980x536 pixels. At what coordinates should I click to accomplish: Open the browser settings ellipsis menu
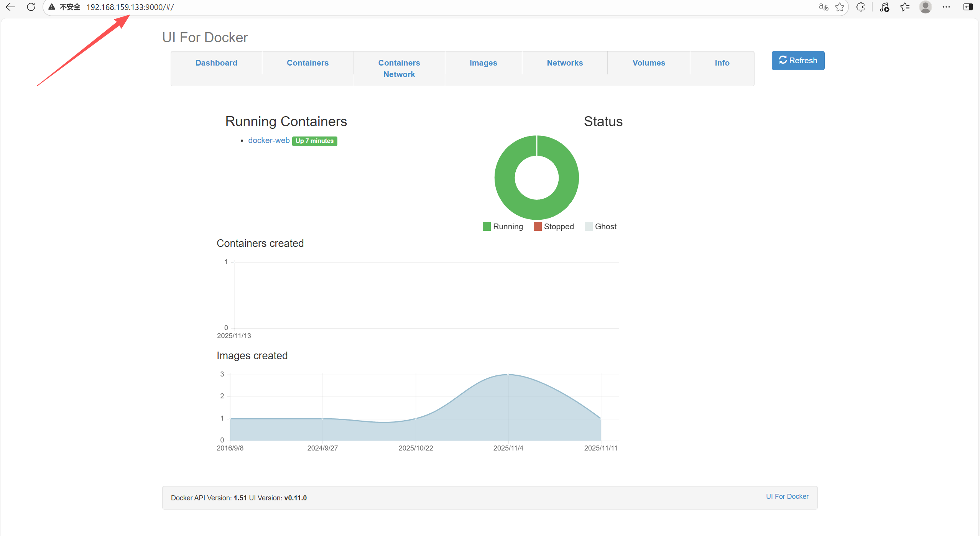946,7
